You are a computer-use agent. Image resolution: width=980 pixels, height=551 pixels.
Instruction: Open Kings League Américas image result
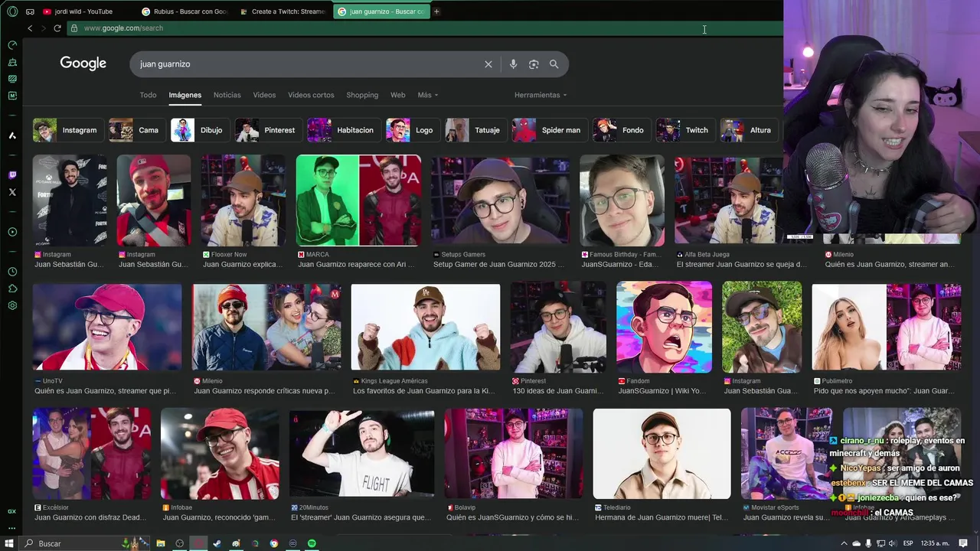click(426, 327)
